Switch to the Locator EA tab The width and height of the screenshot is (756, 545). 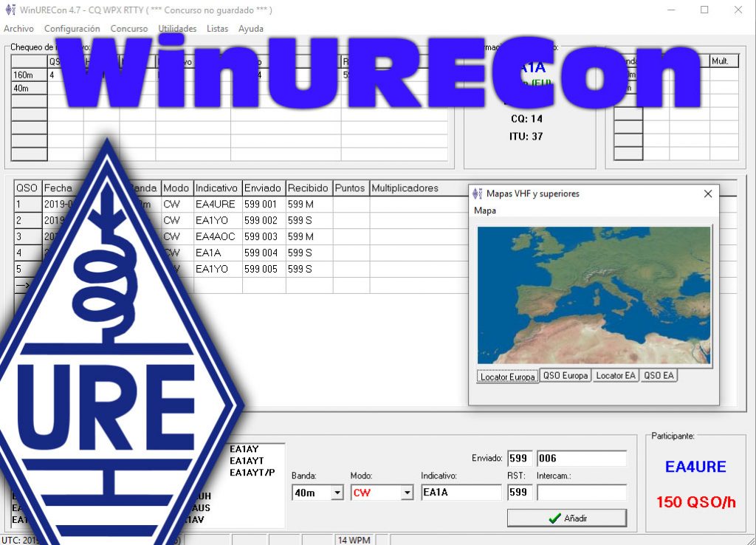616,375
